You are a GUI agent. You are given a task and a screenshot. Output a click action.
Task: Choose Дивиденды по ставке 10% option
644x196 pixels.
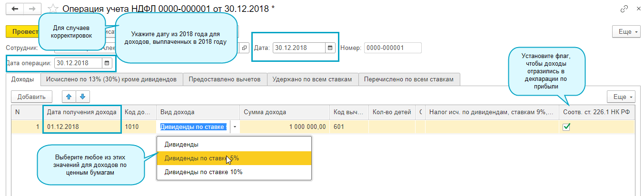tap(203, 172)
